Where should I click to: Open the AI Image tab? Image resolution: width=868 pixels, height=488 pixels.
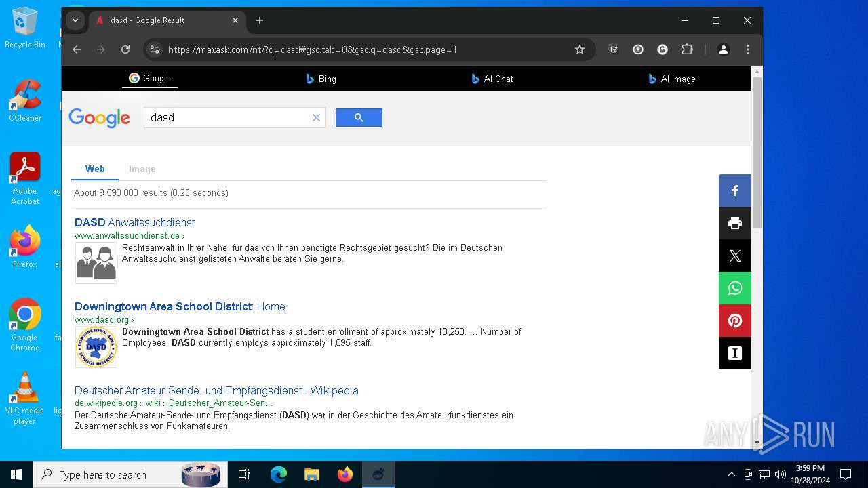671,79
